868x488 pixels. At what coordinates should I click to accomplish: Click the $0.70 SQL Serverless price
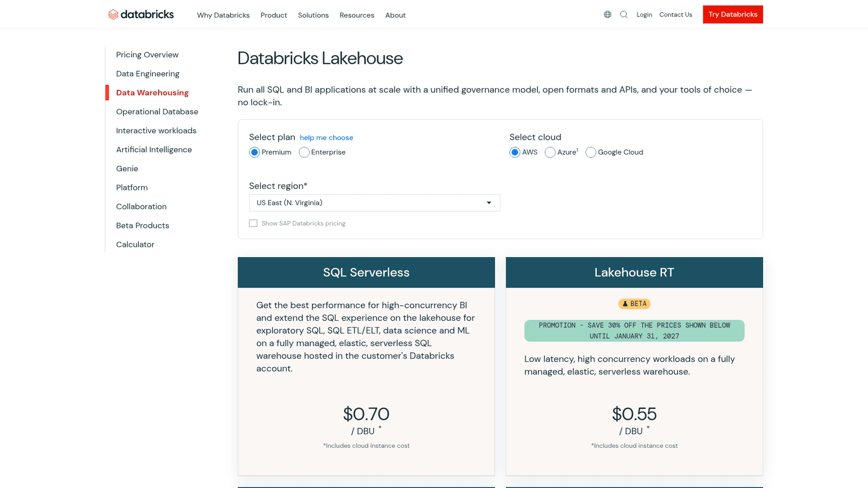[366, 414]
